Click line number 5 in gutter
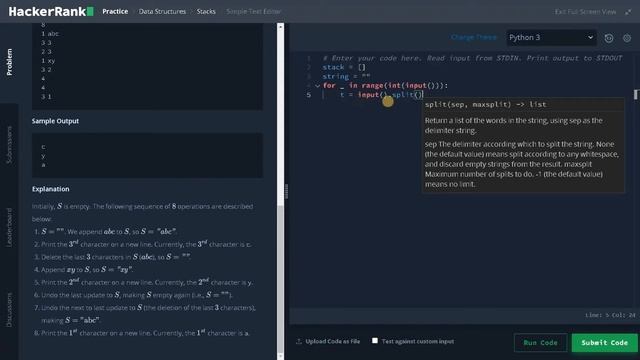This screenshot has height=360, width=640. [x=309, y=95]
